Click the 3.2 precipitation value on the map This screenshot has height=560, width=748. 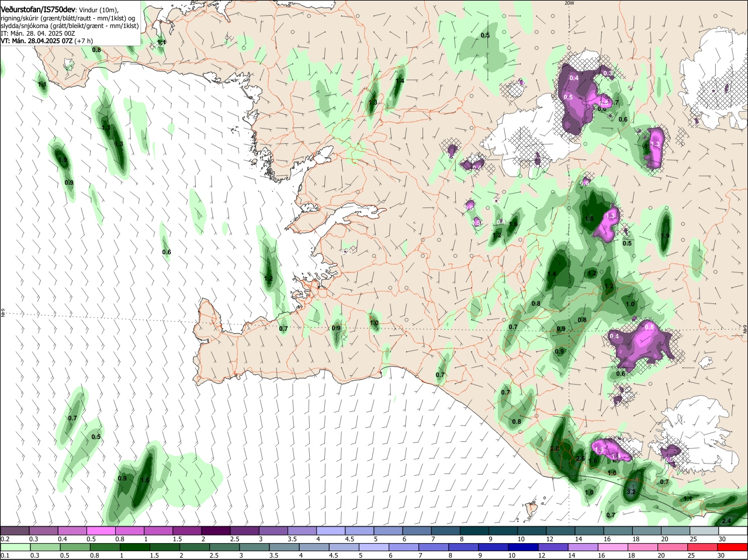pyautogui.click(x=631, y=492)
